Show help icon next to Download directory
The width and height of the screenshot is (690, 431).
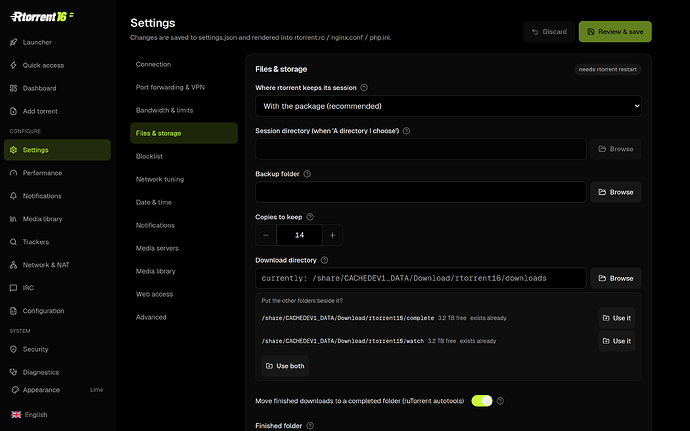click(x=324, y=260)
